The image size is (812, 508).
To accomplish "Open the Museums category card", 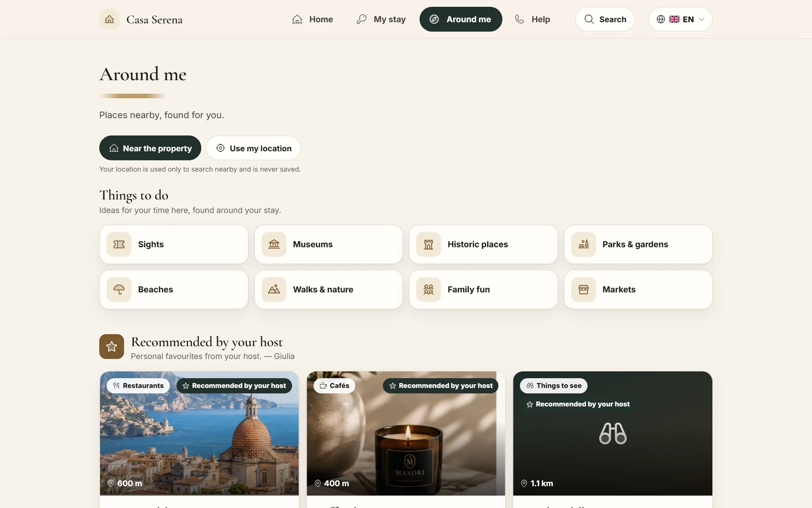I will 328,244.
